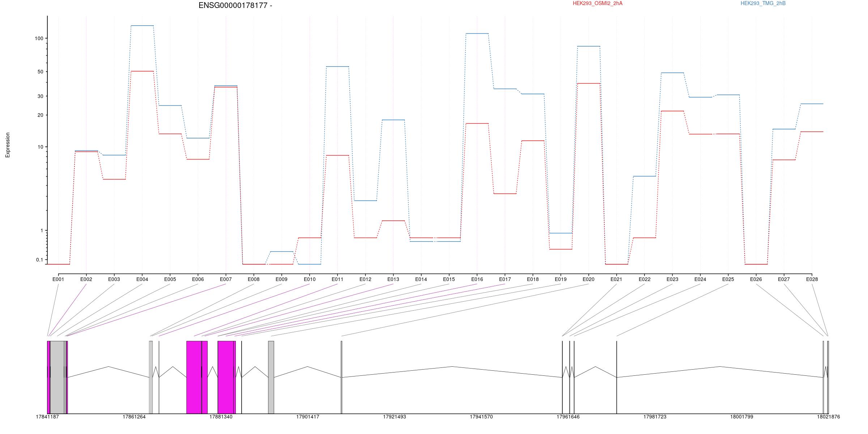Click large gray exon block near 17841187

pyautogui.click(x=57, y=377)
